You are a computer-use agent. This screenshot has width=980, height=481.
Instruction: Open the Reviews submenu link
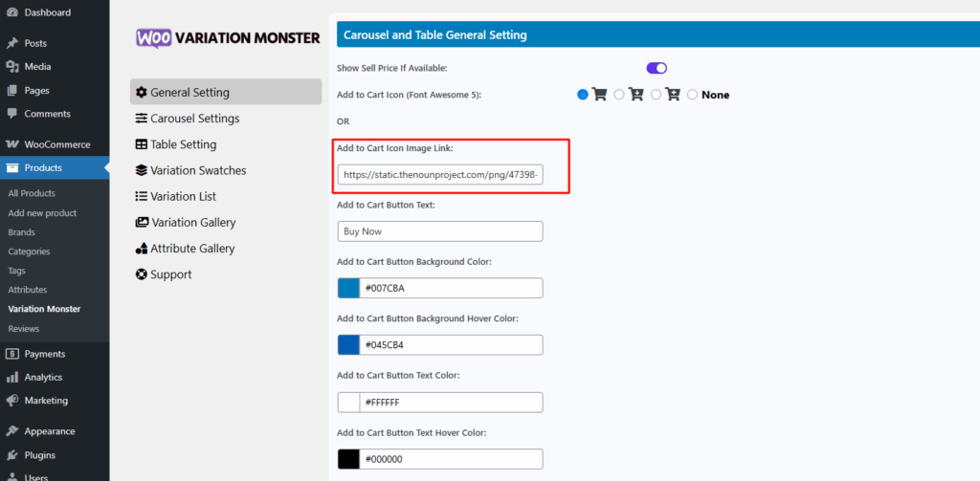[24, 329]
